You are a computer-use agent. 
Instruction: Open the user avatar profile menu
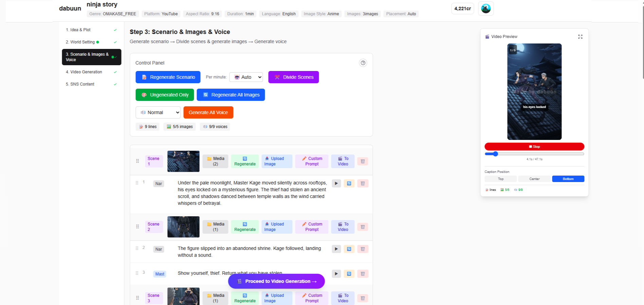tap(486, 8)
